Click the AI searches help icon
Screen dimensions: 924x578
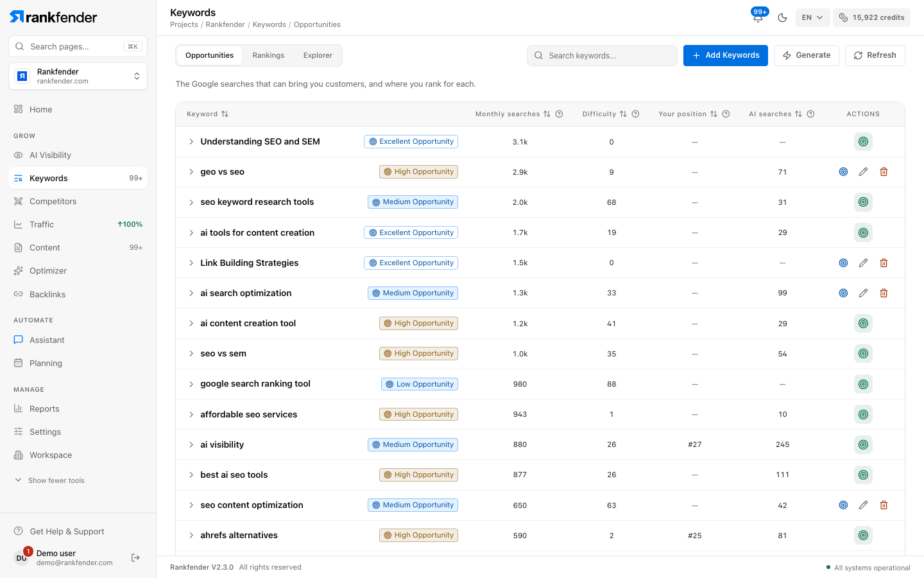(x=811, y=114)
